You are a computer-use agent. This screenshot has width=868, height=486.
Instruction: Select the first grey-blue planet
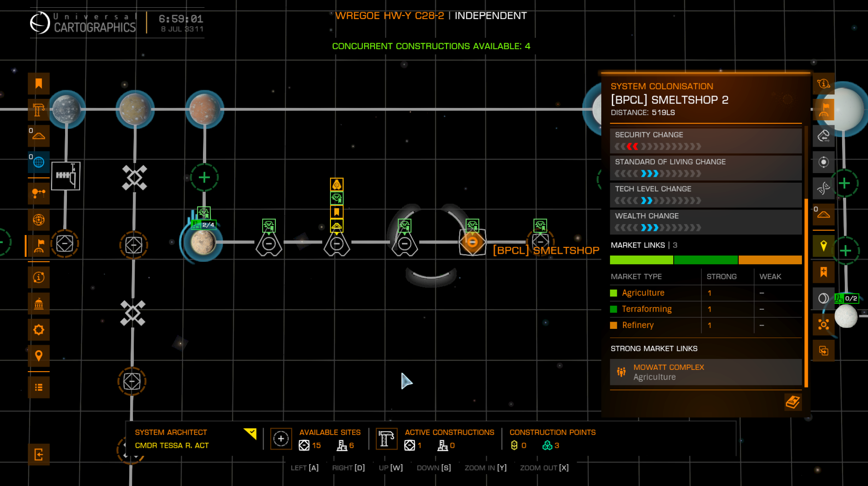pyautogui.click(x=66, y=109)
